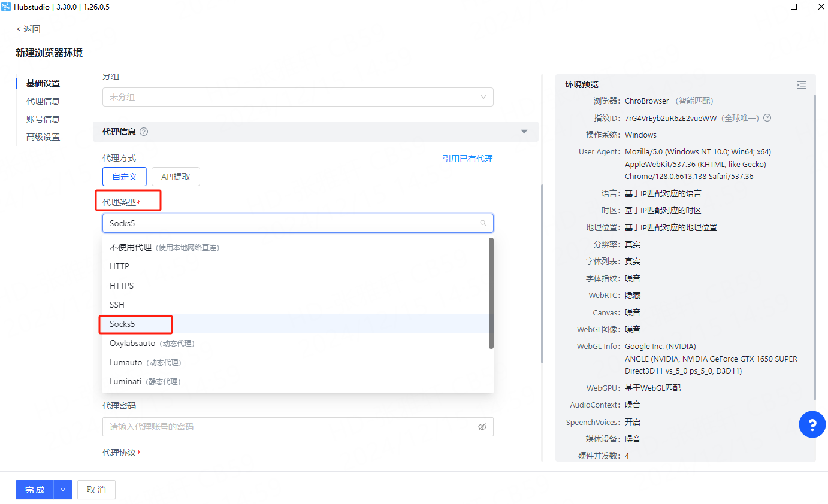Switch proxy mode to API提取
Viewport: 828px width, 504px height.
(176, 177)
